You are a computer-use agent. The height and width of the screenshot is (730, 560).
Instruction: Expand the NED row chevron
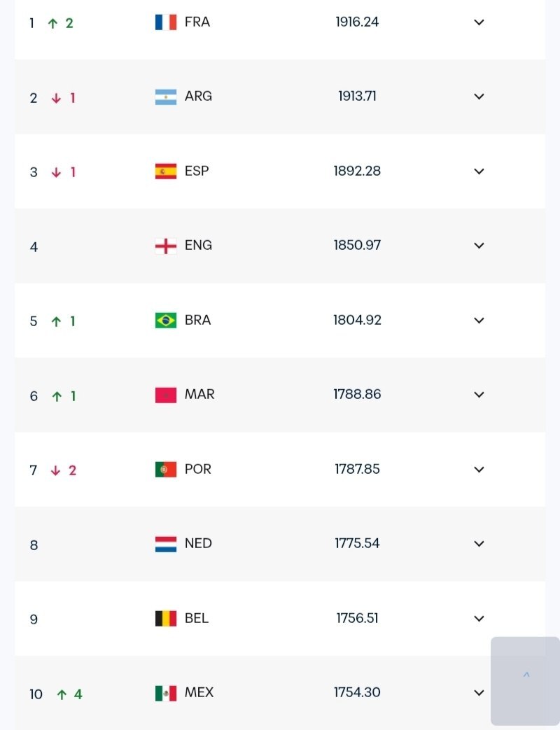click(x=479, y=544)
